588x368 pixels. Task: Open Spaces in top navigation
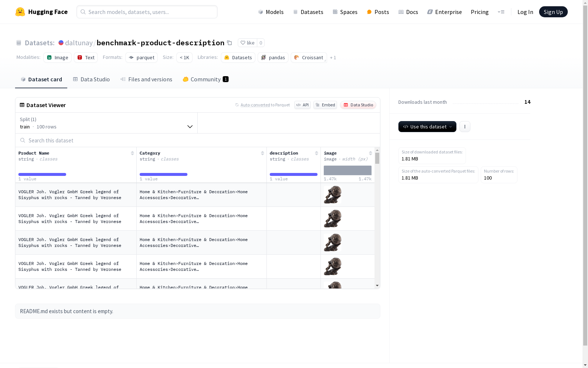(x=345, y=12)
